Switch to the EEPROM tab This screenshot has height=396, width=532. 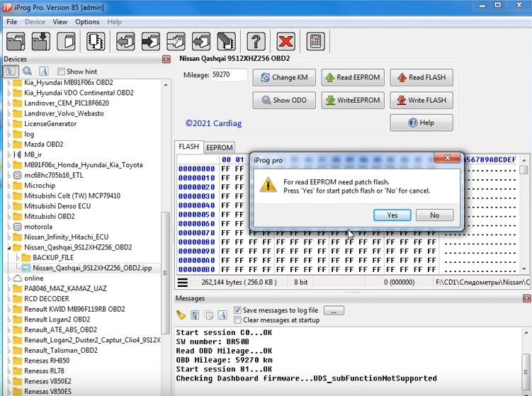(x=220, y=147)
